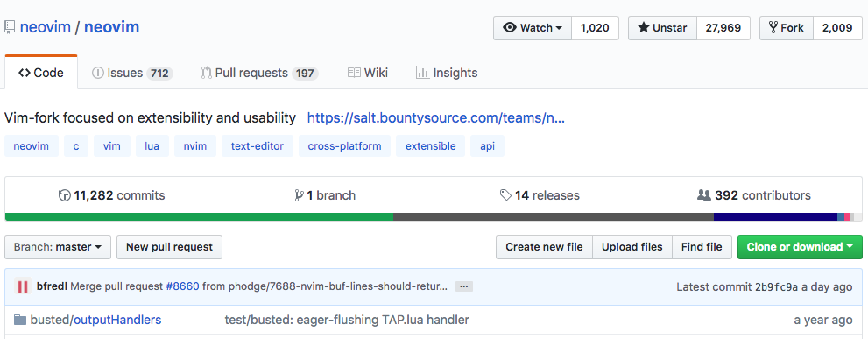Toggle the Unstar button
Image resolution: width=868 pixels, height=339 pixels.
pos(663,28)
